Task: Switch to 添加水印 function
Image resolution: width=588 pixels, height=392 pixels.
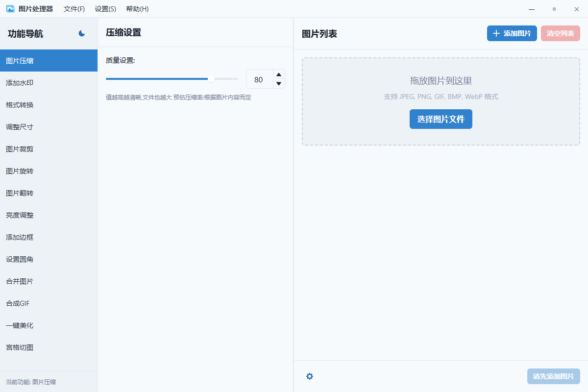Action: pos(49,83)
